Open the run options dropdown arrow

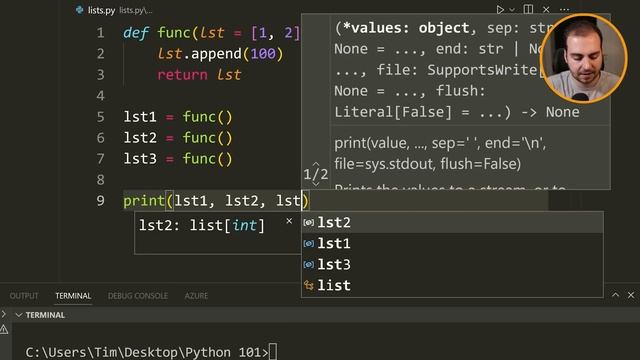pos(512,9)
